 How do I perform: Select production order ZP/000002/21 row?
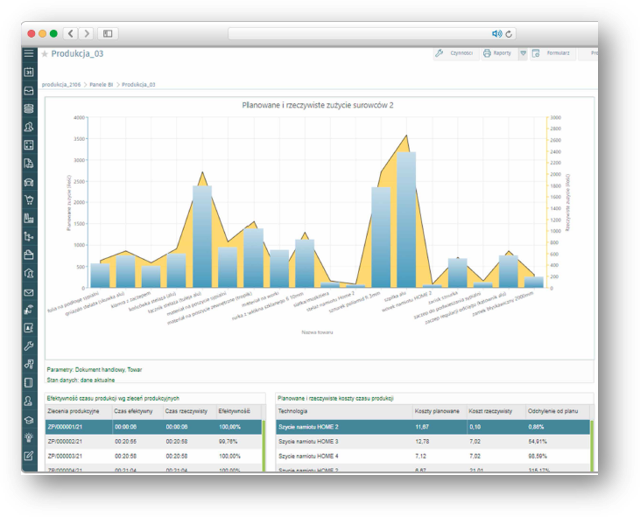coord(153,442)
